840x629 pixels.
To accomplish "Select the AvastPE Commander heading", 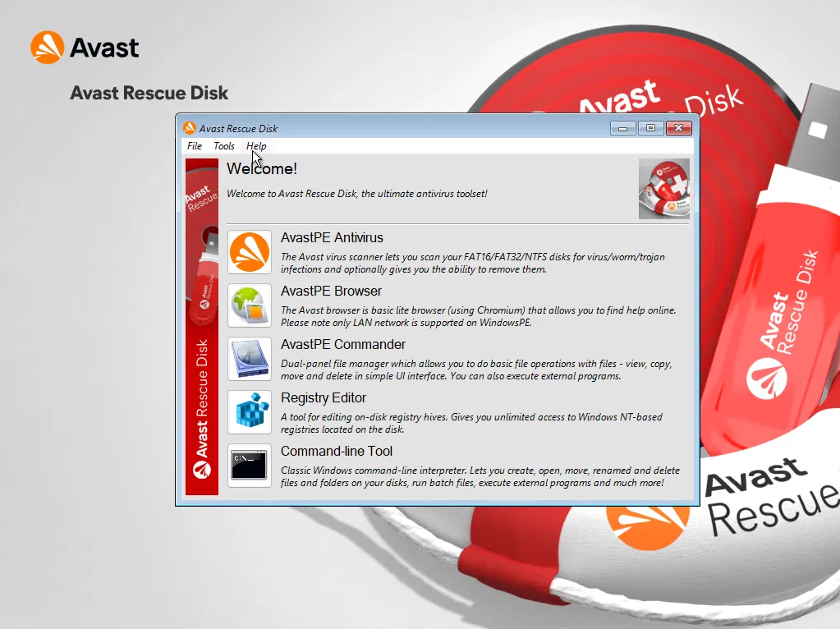I will click(x=343, y=345).
